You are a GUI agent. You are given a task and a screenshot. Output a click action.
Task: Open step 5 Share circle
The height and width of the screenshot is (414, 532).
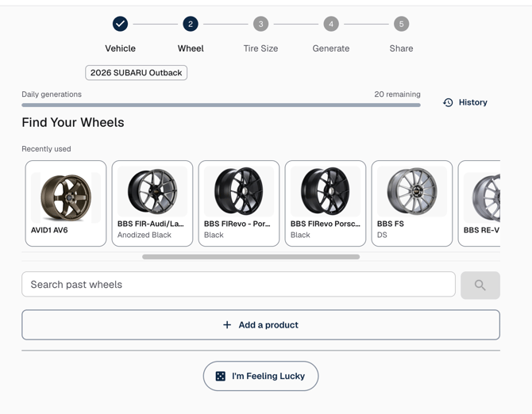tap(401, 24)
